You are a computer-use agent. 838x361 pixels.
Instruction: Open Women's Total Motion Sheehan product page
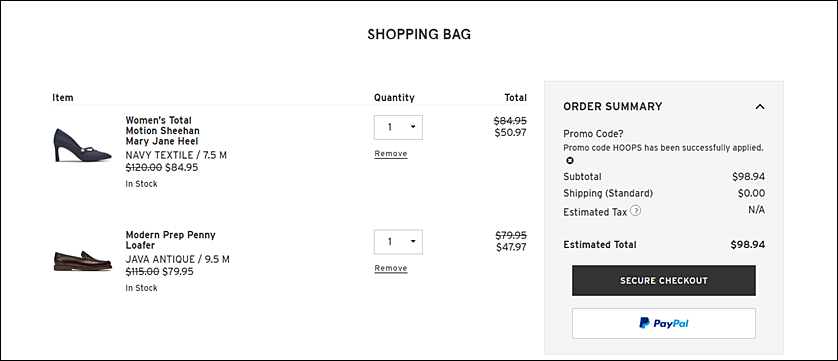(162, 130)
